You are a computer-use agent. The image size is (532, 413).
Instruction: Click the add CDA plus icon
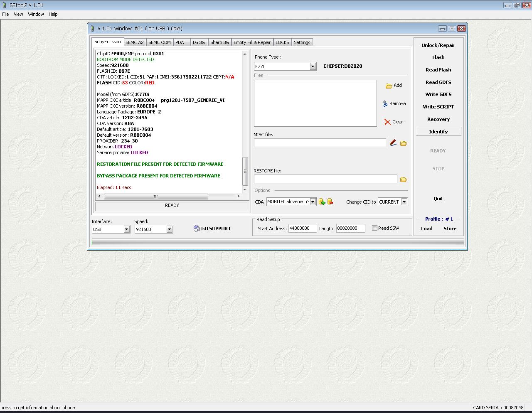[x=322, y=202]
